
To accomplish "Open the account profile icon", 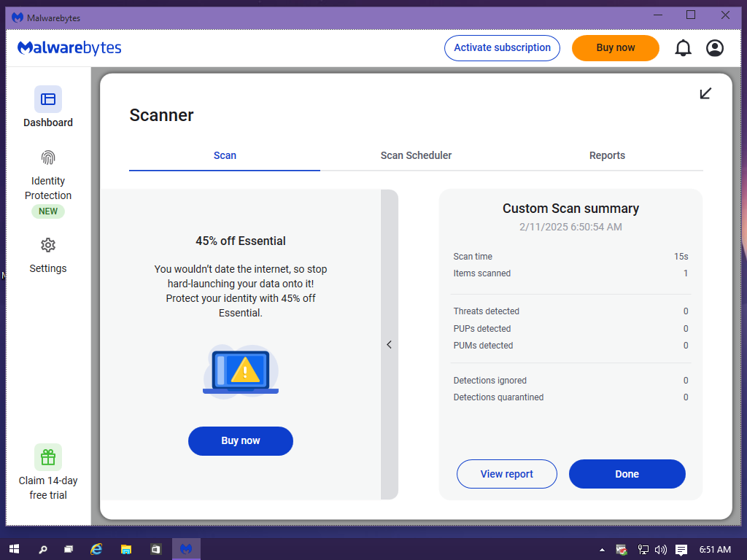I will [715, 48].
